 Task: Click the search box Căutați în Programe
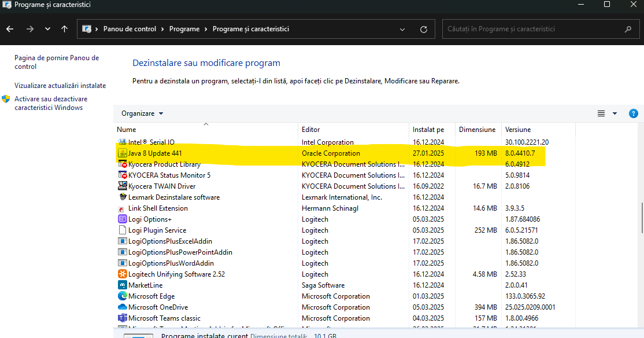(x=541, y=29)
